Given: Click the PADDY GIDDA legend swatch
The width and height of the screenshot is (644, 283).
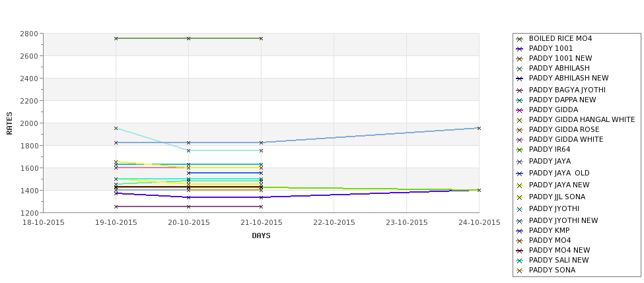Looking at the screenshot, I should tap(520, 110).
